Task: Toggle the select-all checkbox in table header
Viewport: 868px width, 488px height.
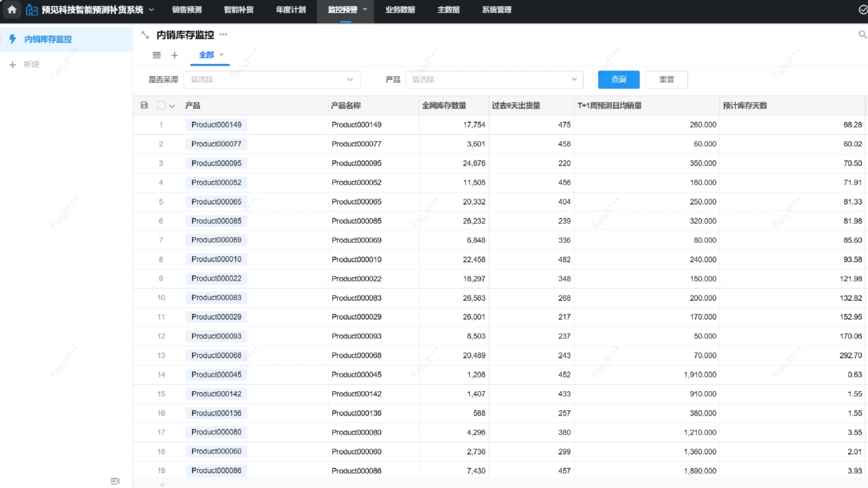Action: click(161, 106)
